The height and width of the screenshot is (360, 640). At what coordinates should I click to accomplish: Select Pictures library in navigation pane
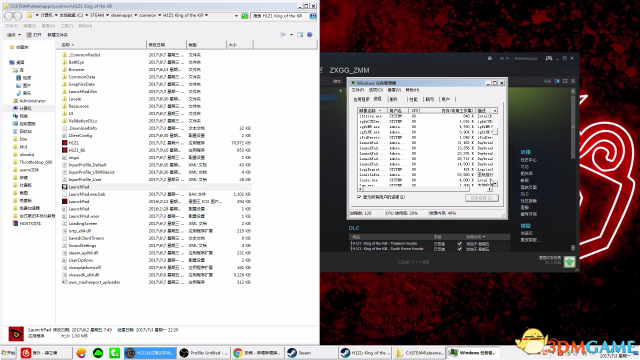[23, 85]
